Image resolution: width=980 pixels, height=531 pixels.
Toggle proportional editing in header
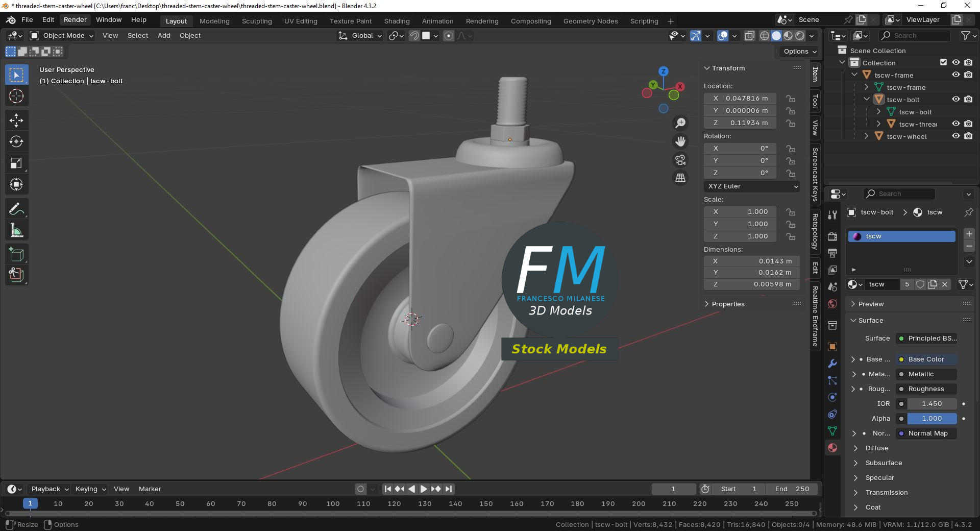449,36
